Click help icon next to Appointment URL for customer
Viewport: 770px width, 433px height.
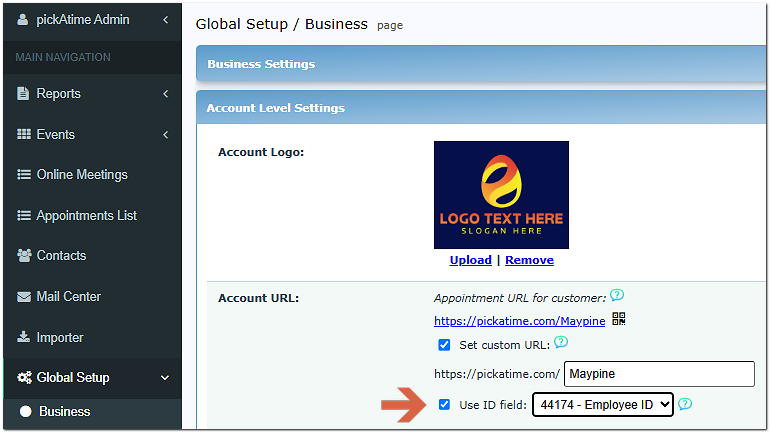click(617, 295)
